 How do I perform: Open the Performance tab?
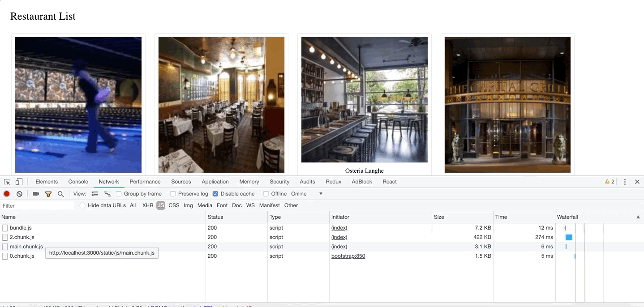[145, 182]
